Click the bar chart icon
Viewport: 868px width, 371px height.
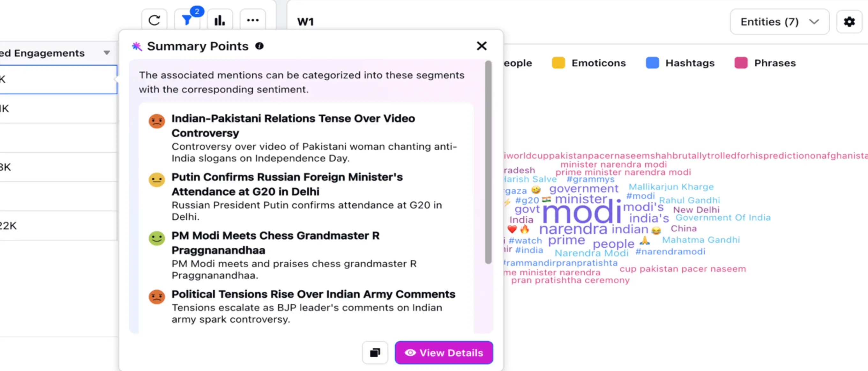(x=220, y=20)
